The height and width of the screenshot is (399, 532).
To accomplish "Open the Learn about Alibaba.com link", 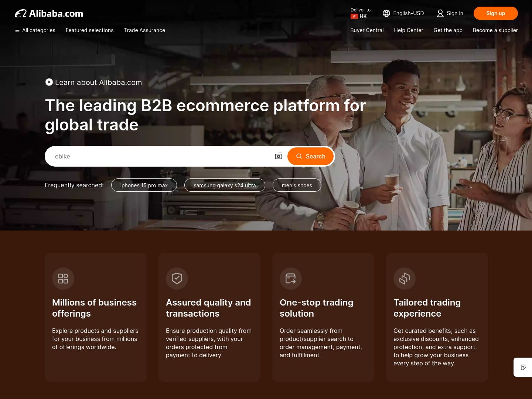I will (98, 82).
